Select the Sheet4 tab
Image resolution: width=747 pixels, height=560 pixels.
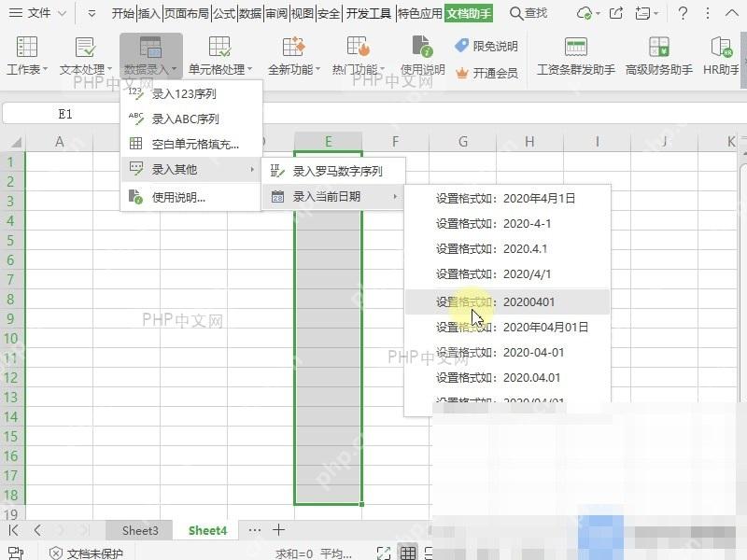(x=207, y=530)
